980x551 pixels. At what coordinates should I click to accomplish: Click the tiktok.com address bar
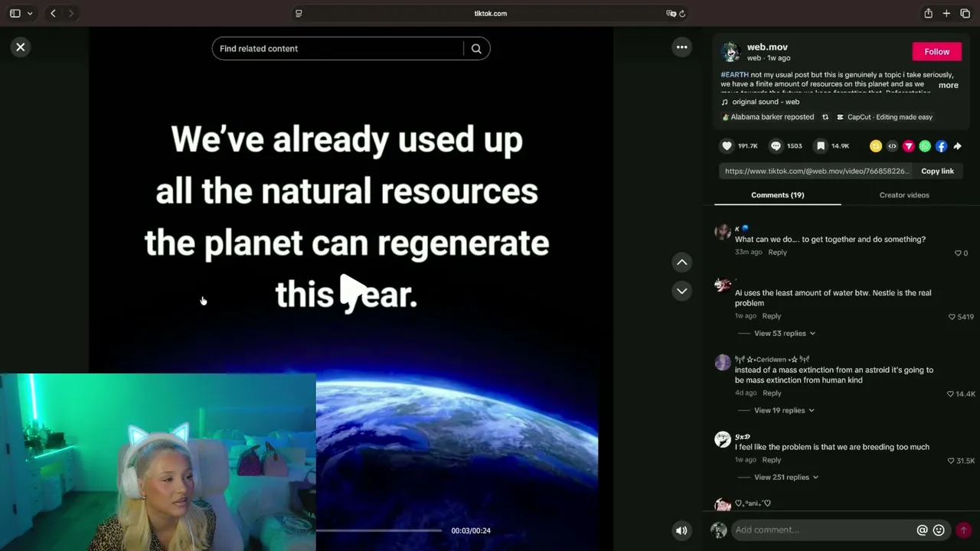[490, 14]
